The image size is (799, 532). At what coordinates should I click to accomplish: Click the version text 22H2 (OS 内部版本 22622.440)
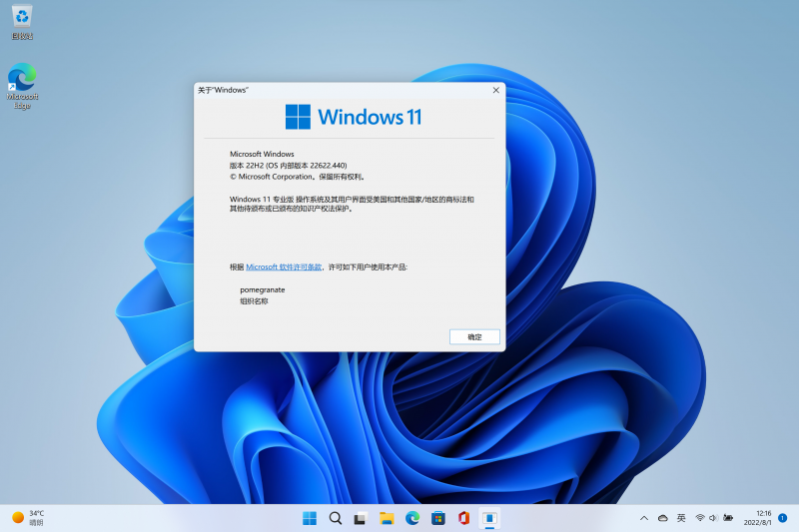(288, 166)
